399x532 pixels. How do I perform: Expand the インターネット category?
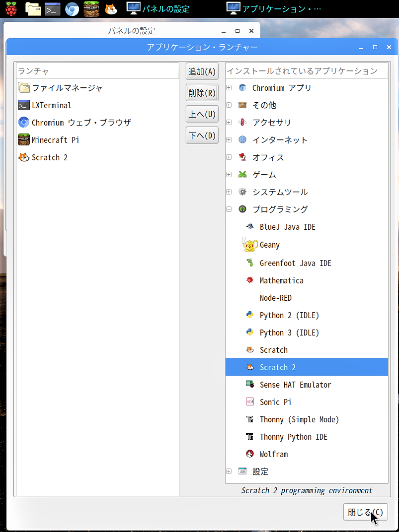pyautogui.click(x=229, y=140)
